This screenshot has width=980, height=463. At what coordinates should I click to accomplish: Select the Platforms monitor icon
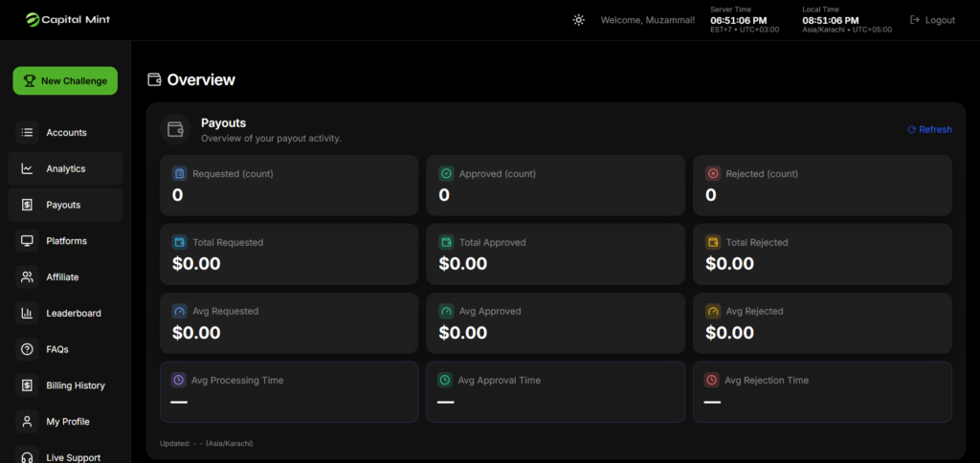27,241
